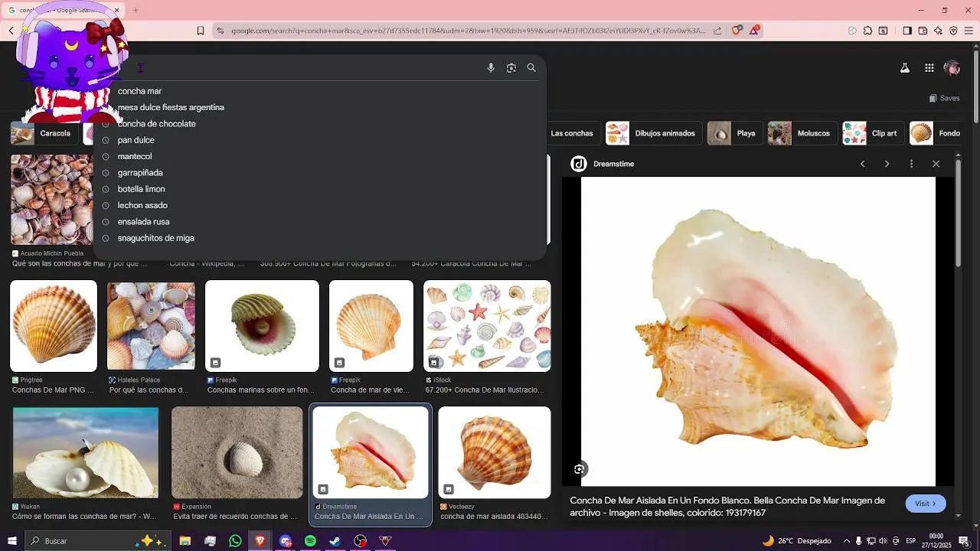Open Brave VPN shield icon
This screenshot has height=551, width=980.
click(953, 31)
